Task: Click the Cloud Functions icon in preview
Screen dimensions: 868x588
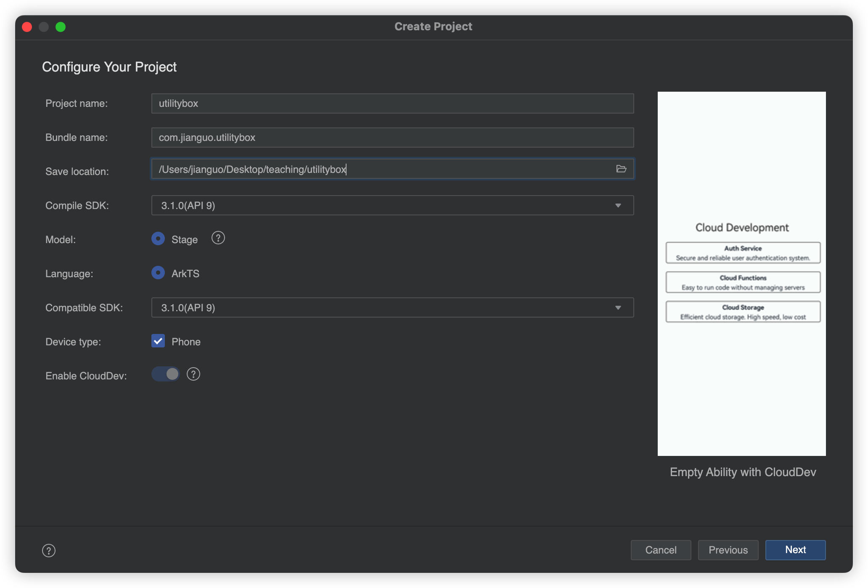Action: coord(743,282)
